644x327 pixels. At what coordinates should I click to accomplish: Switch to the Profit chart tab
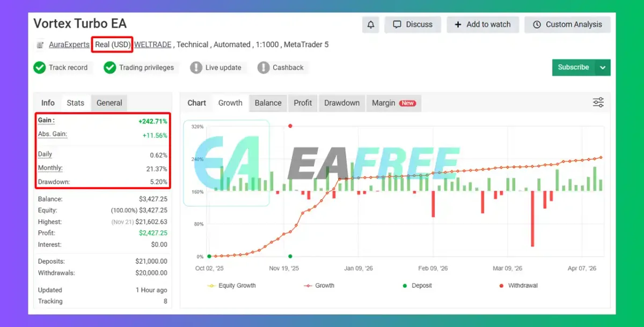303,103
